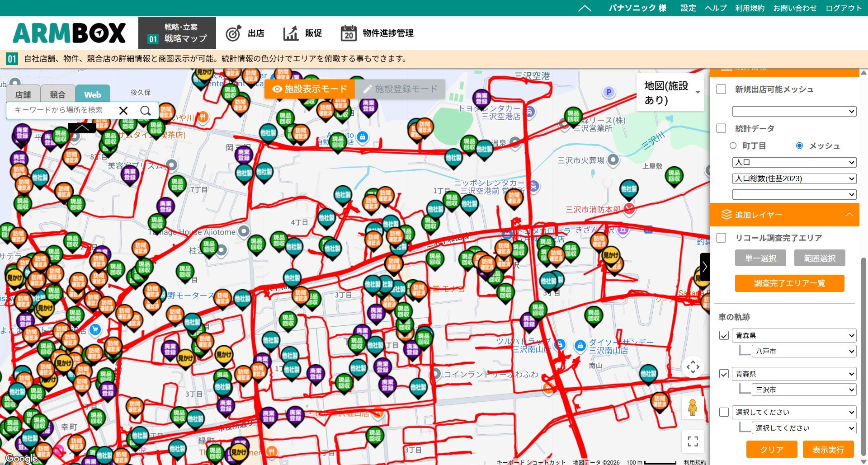Enable 統計データ checkbox

coord(722,128)
